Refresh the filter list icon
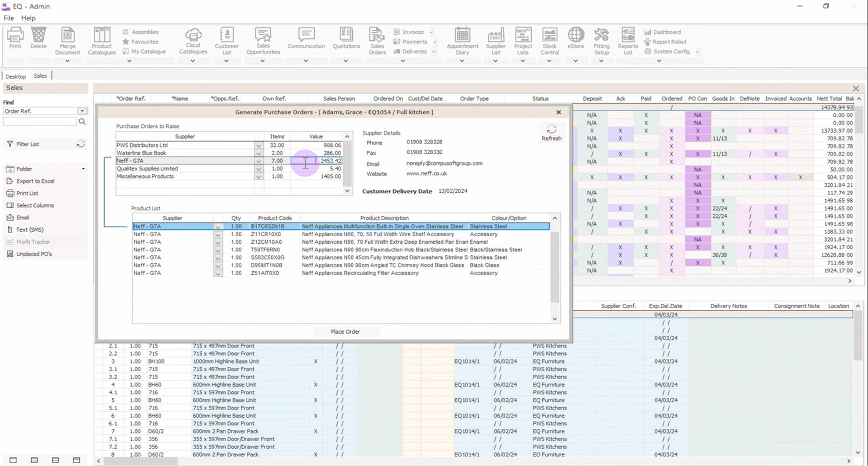The width and height of the screenshot is (868, 466). click(x=81, y=144)
